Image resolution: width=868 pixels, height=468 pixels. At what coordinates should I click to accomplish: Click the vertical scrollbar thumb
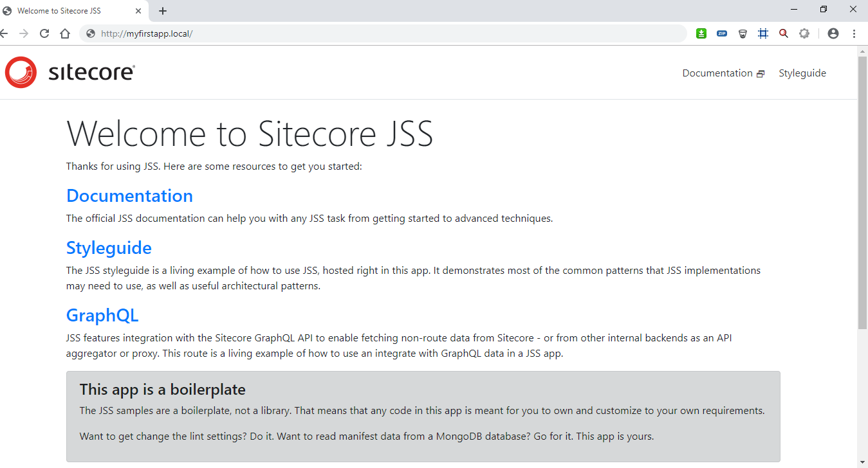[863, 193]
